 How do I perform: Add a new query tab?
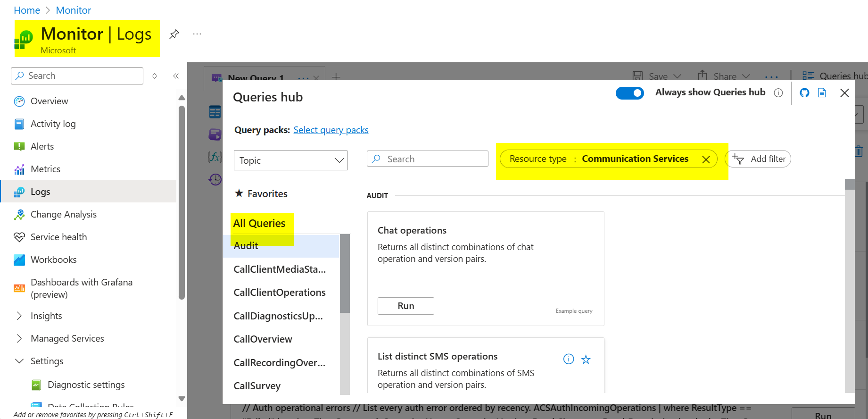(336, 76)
